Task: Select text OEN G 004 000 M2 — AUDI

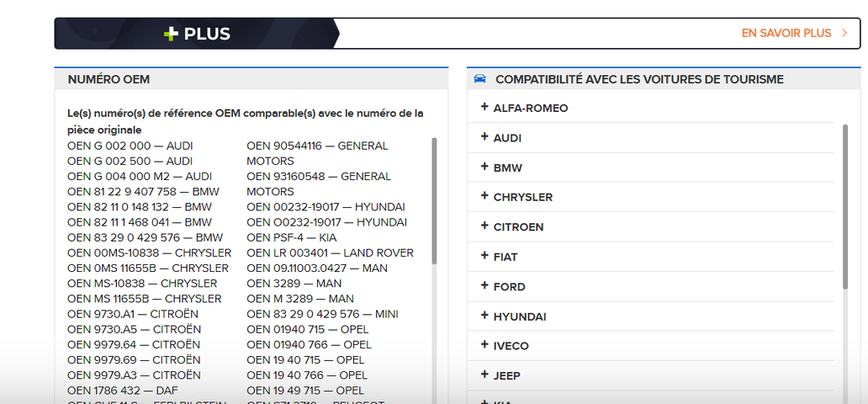Action: coord(140,176)
